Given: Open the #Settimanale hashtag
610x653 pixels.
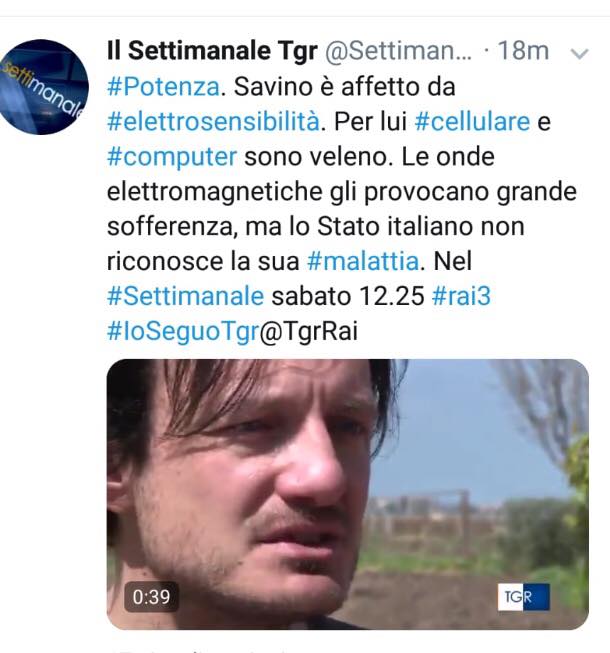Looking at the screenshot, I should point(186,296).
